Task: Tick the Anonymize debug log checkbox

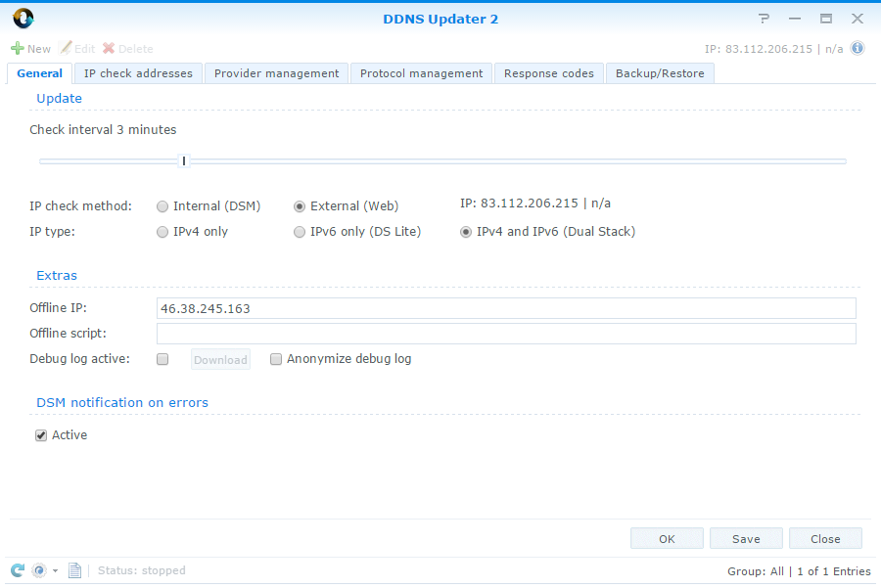Action: click(276, 359)
